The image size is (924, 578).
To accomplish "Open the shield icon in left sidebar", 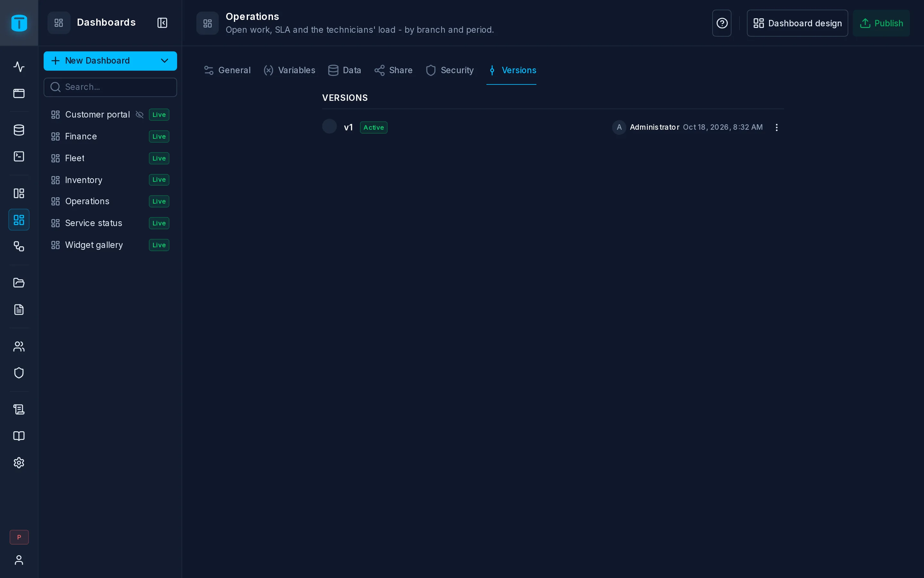I will click(19, 373).
